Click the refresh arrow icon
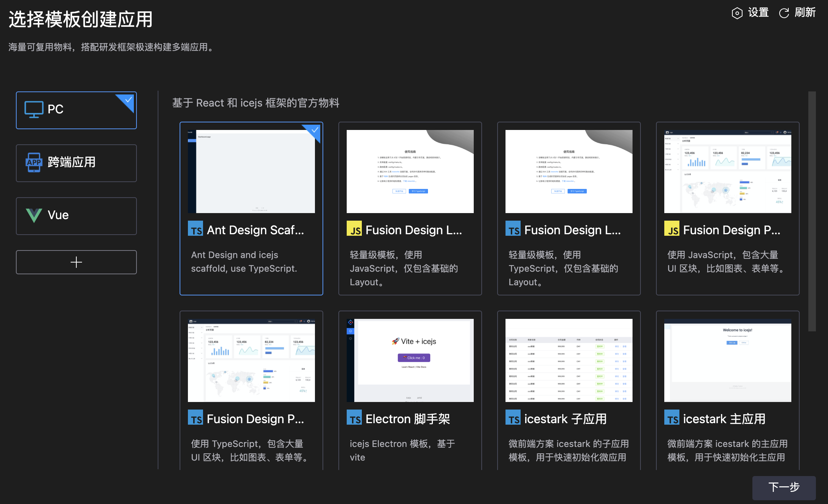828x504 pixels. click(x=784, y=13)
